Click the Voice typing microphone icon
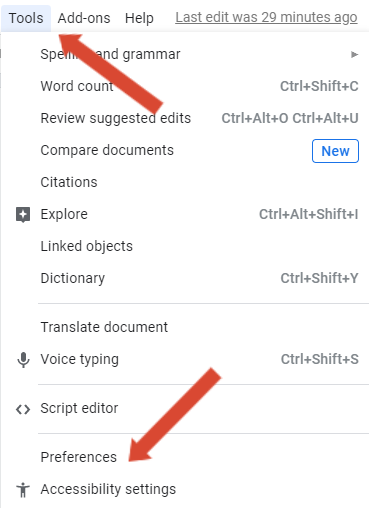369x508 pixels. pyautogui.click(x=23, y=360)
